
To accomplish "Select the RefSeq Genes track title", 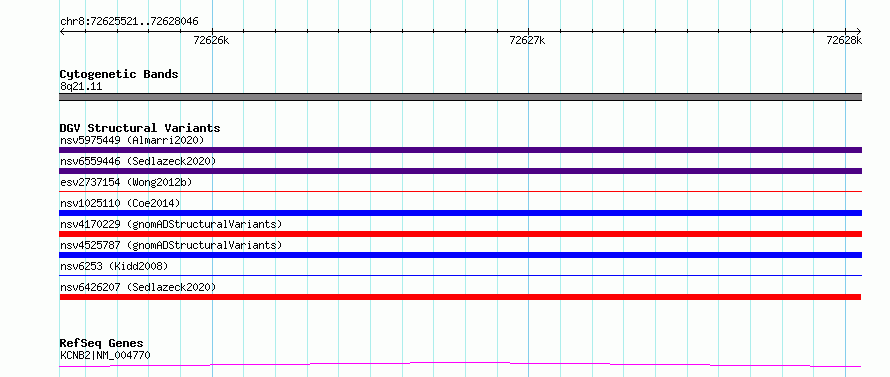I will click(101, 343).
